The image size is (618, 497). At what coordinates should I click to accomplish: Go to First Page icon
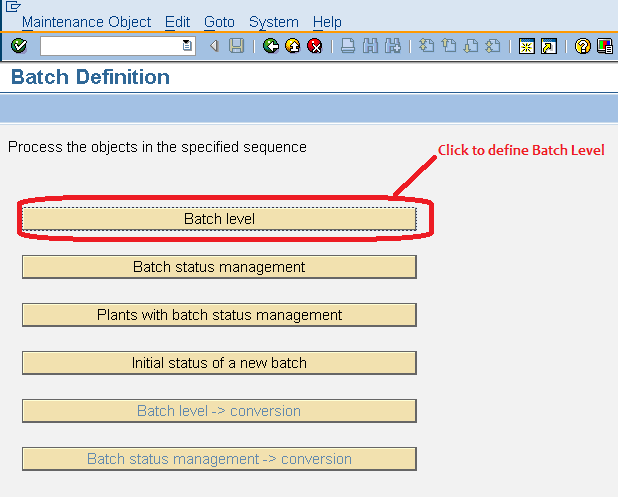pyautogui.click(x=426, y=46)
